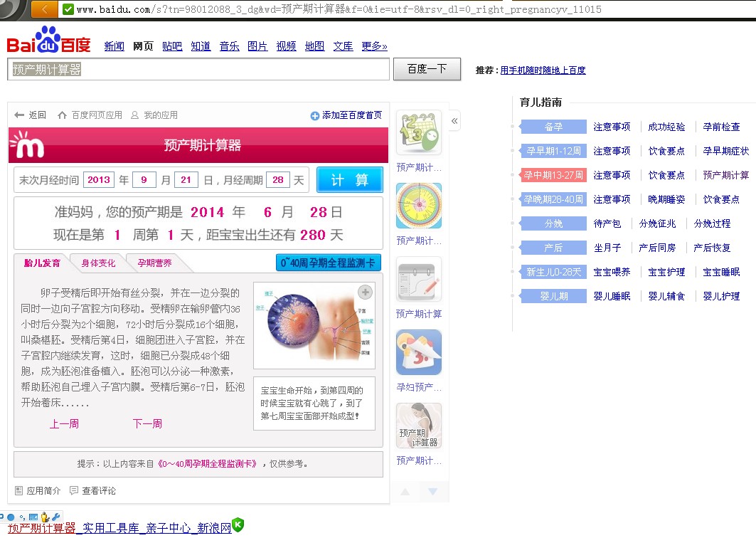This screenshot has height=538, width=756.
Task: Click the down arrow below the app list
Action: coord(432,492)
